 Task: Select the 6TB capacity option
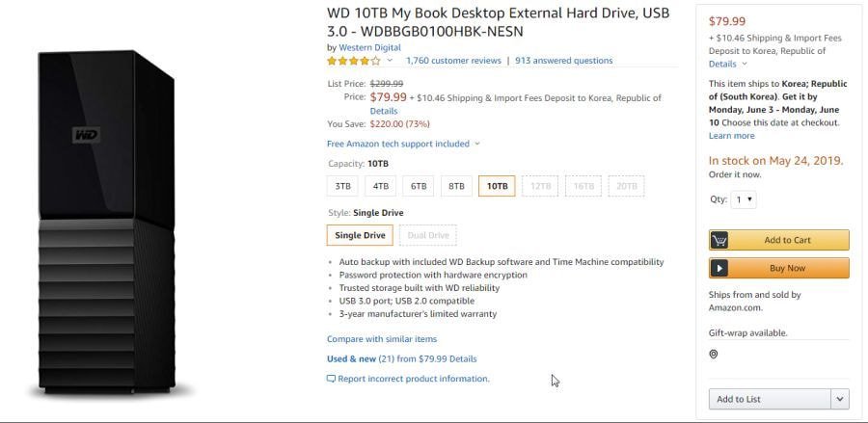(419, 186)
